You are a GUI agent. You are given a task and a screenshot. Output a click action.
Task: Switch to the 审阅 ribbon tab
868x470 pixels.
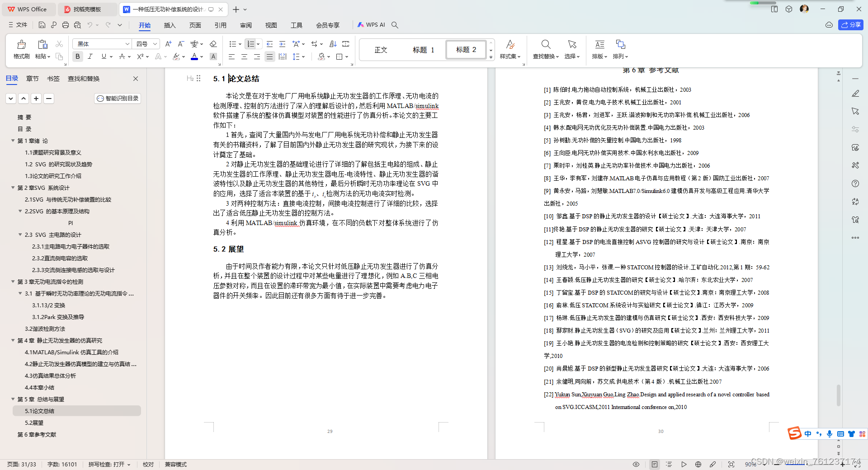pyautogui.click(x=246, y=25)
